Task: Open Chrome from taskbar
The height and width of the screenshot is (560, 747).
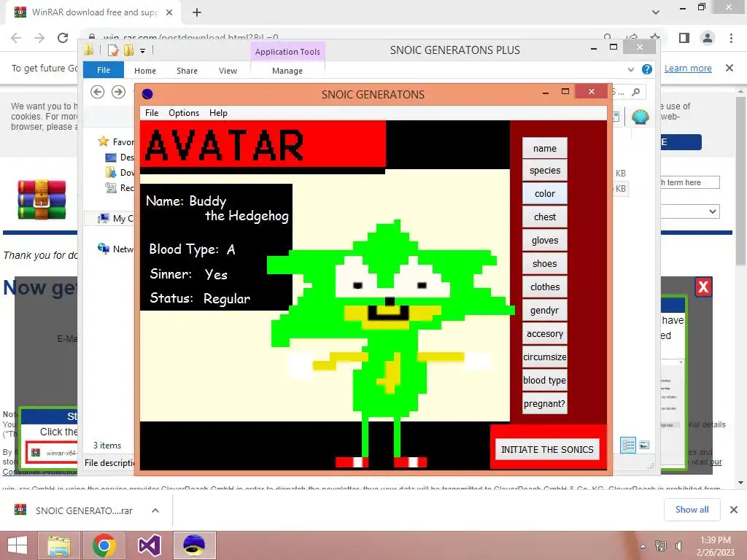Action: coord(104,545)
